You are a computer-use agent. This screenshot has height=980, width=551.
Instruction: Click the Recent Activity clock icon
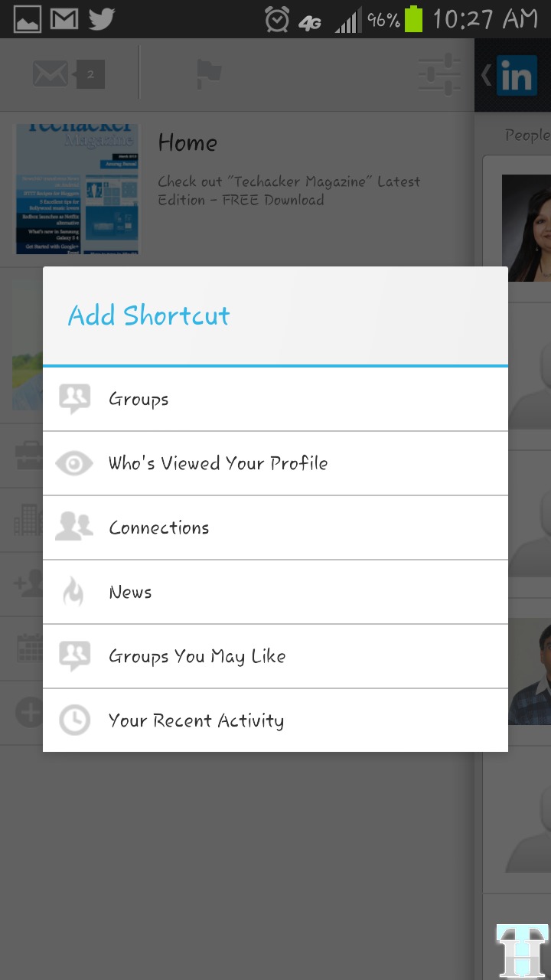pyautogui.click(x=74, y=720)
